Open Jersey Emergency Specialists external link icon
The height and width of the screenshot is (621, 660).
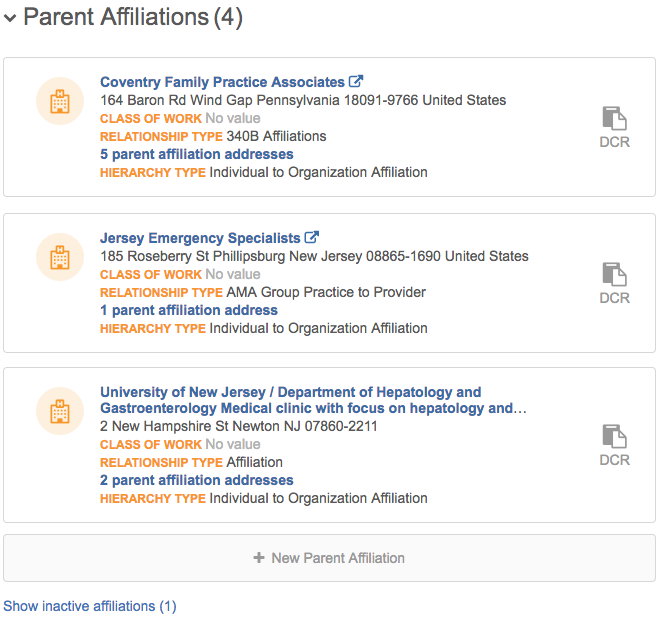point(311,237)
